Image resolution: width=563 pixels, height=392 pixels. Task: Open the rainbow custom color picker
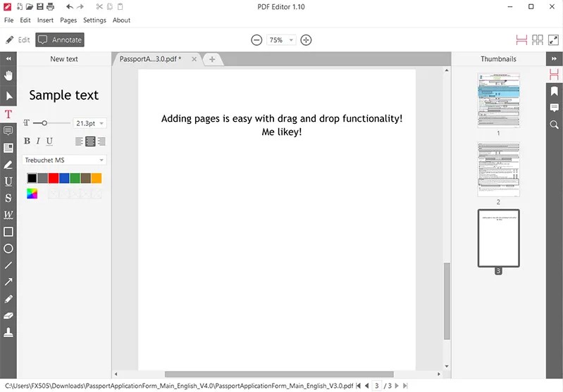32,194
